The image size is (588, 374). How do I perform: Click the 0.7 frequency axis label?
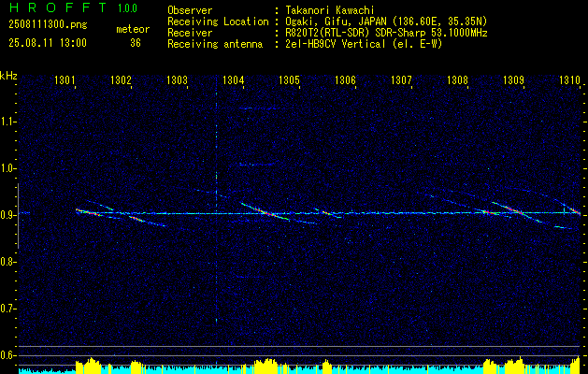click(x=7, y=309)
